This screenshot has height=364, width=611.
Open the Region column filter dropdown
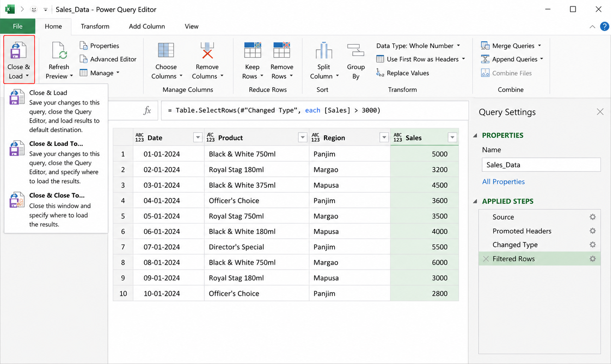(384, 138)
